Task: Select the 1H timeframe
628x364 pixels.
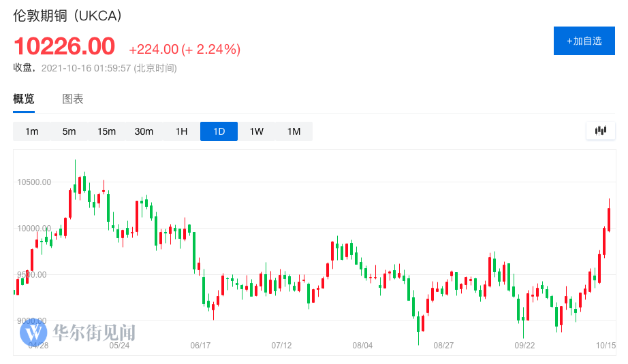Action: tap(181, 131)
